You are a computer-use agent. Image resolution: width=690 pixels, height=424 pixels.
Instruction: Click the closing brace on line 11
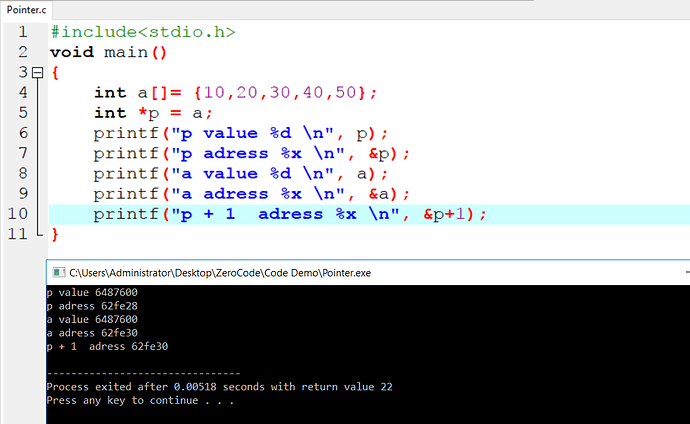(x=55, y=234)
